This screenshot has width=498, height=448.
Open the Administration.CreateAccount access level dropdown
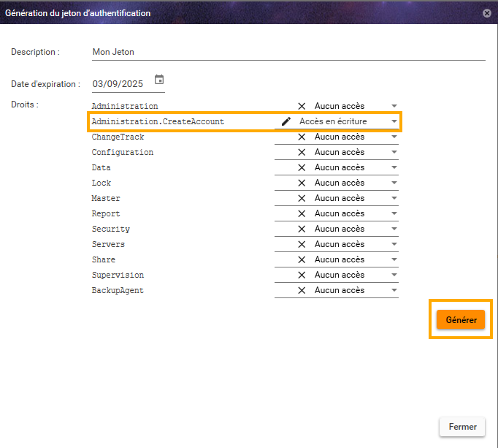(394, 121)
